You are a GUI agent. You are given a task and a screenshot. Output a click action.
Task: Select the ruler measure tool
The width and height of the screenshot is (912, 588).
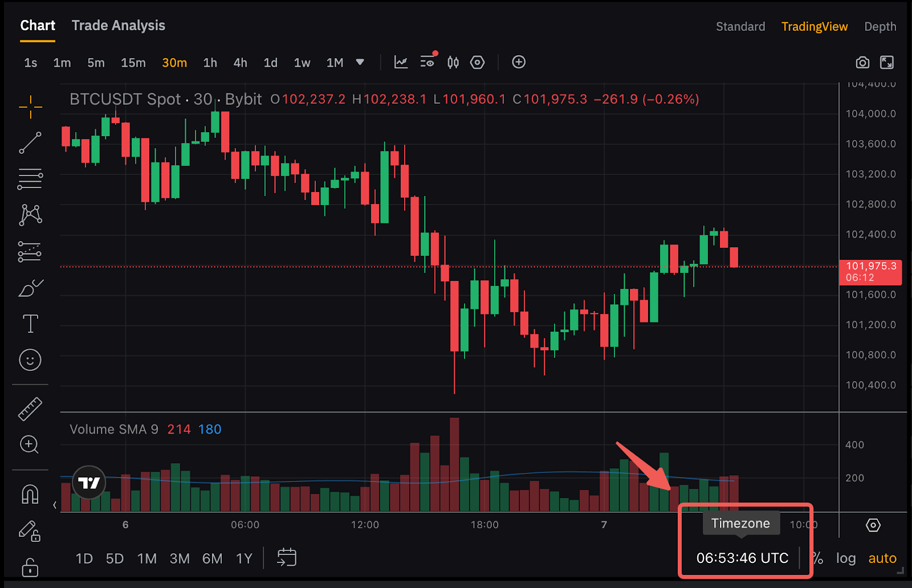[30, 409]
